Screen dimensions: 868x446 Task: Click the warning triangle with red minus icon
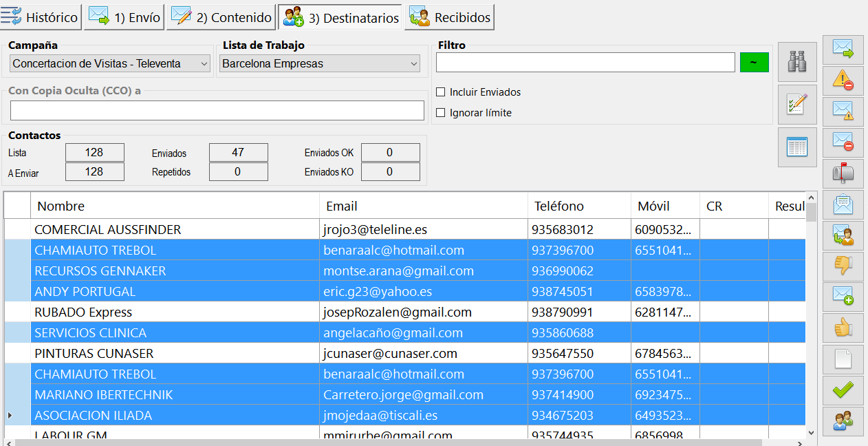[x=843, y=80]
